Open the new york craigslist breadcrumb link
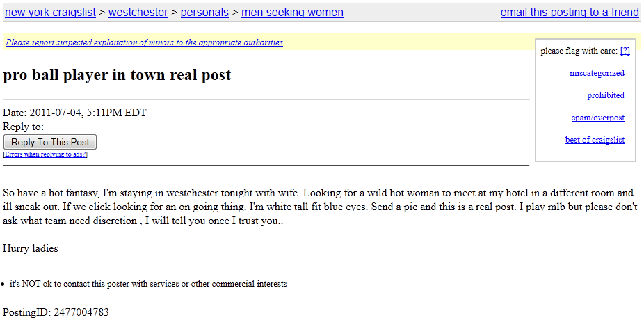The height and width of the screenshot is (327, 644). tap(47, 13)
